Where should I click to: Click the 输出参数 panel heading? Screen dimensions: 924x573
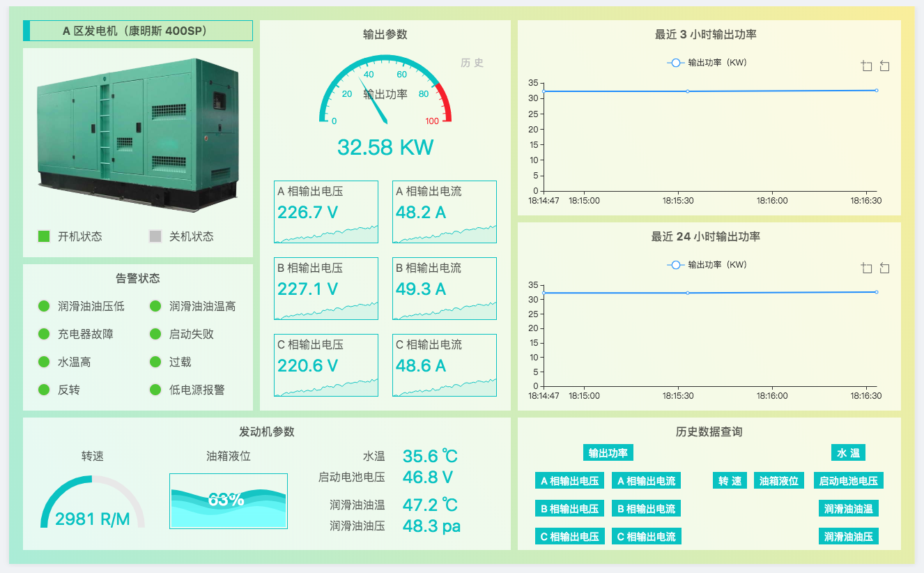385,34
